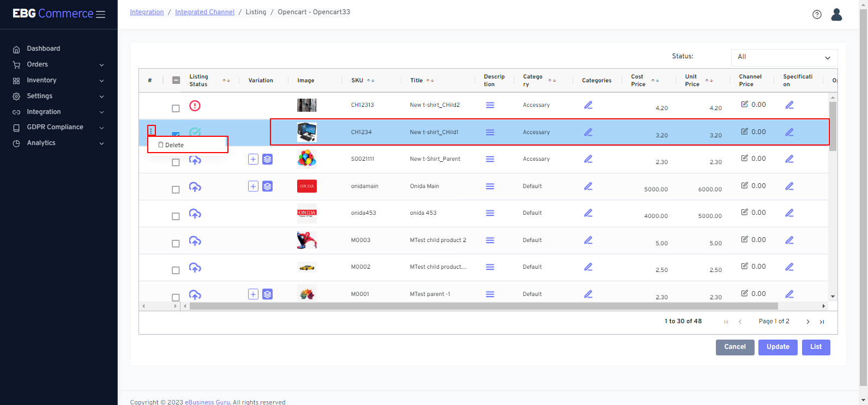The width and height of the screenshot is (868, 405).
Task: Select the checkbox for onida453 row
Action: tap(176, 216)
